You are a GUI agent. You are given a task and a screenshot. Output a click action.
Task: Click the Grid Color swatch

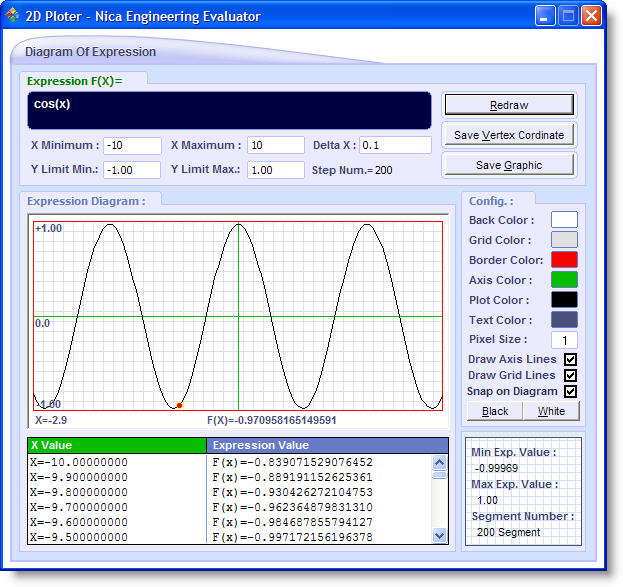click(x=564, y=240)
